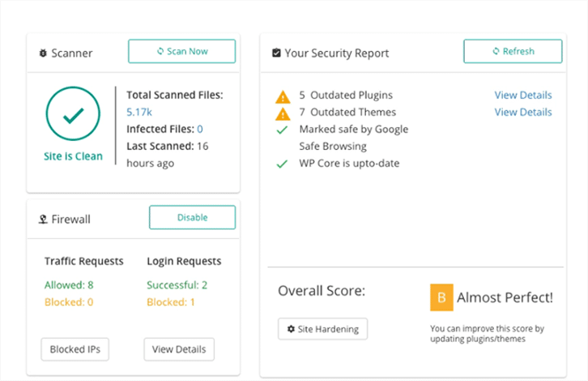Screen dimensions: 588x381
Task: Open Site Hardening settings
Action: tap(322, 329)
